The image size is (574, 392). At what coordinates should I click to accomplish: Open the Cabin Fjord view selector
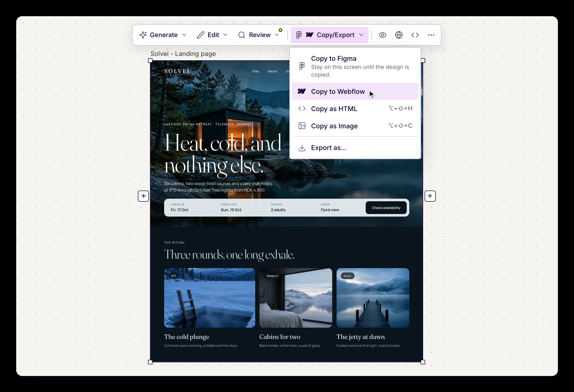point(340,208)
